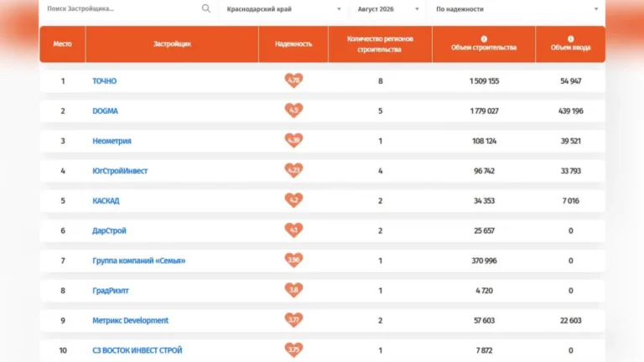Click commissioning volume 39 521
The height and width of the screenshot is (362, 644).
tap(571, 141)
